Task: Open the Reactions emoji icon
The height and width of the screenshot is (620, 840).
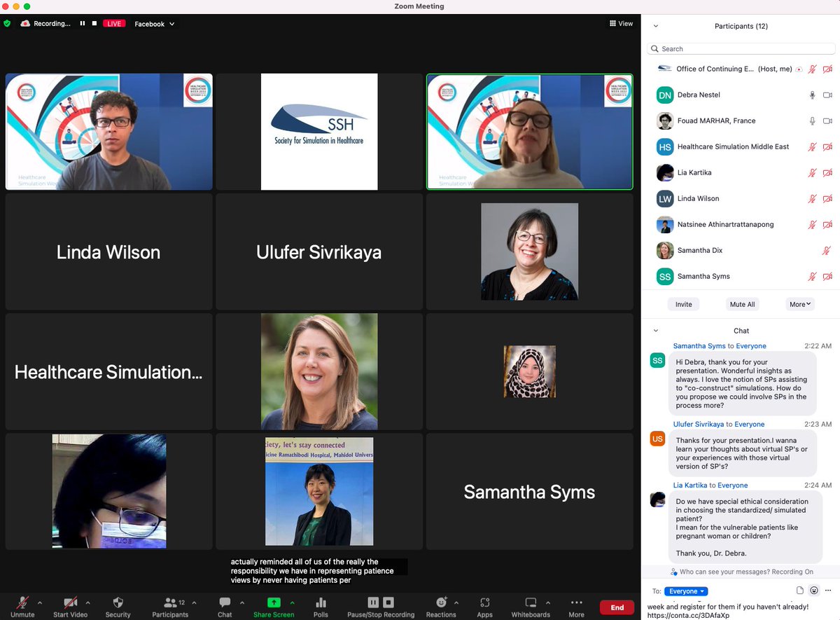Action: pyautogui.click(x=441, y=602)
